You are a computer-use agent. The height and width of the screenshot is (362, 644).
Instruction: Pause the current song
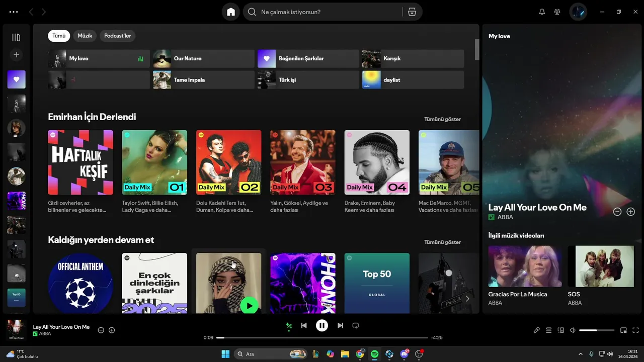pyautogui.click(x=322, y=325)
